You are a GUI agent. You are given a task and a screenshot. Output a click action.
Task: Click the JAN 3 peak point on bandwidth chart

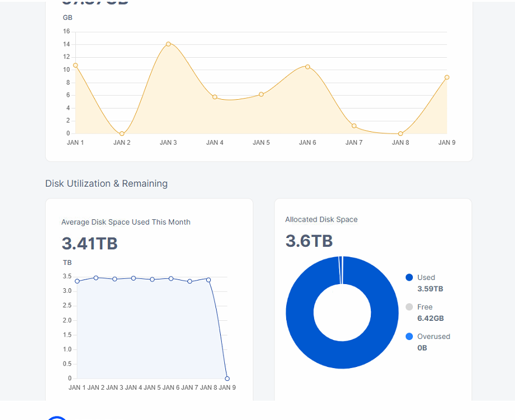pos(168,44)
